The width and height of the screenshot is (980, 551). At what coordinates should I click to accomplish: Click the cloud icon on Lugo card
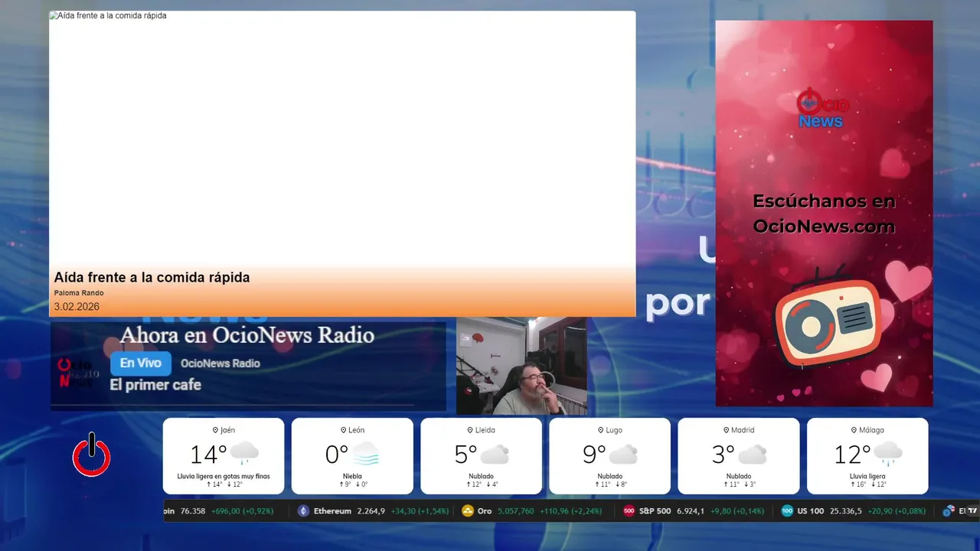pyautogui.click(x=623, y=455)
